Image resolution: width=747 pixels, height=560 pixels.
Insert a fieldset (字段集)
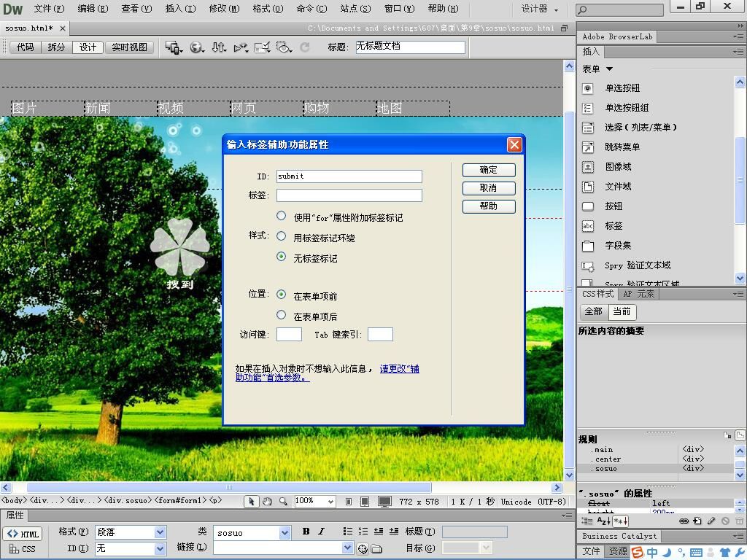(x=618, y=245)
